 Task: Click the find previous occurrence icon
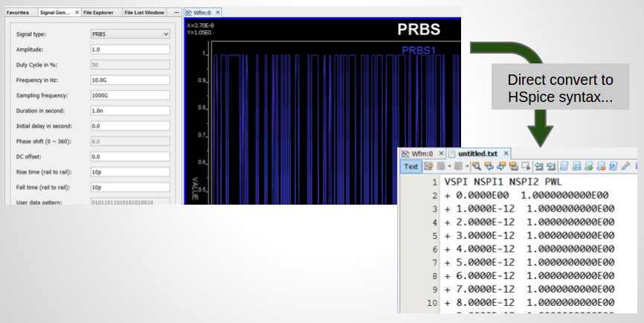click(x=488, y=167)
